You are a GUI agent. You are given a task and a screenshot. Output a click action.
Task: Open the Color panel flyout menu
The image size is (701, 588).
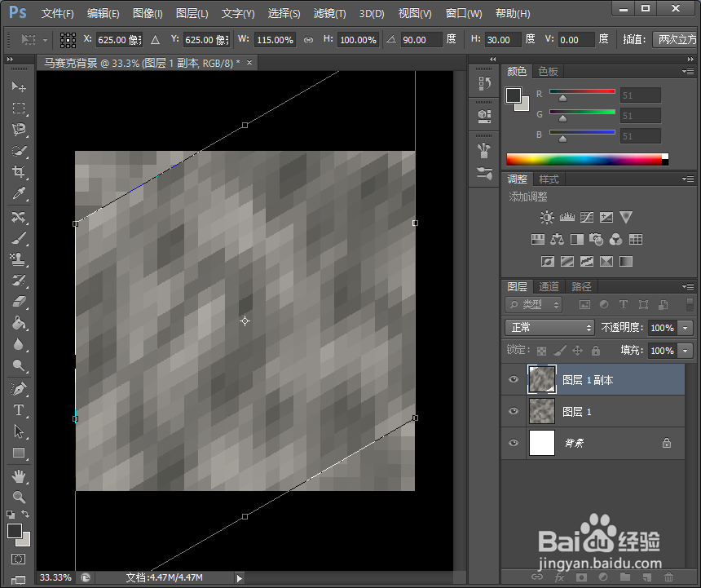(688, 72)
